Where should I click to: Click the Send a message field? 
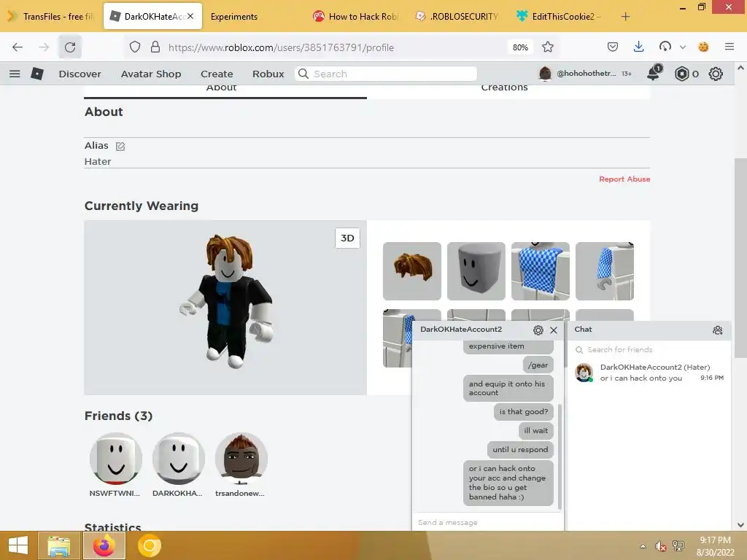click(488, 522)
